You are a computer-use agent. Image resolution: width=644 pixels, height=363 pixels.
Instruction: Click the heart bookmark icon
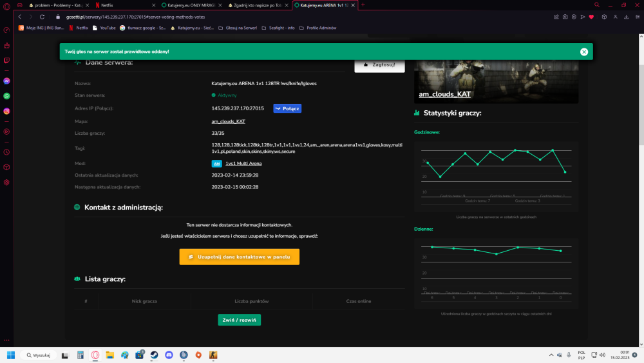tap(591, 17)
